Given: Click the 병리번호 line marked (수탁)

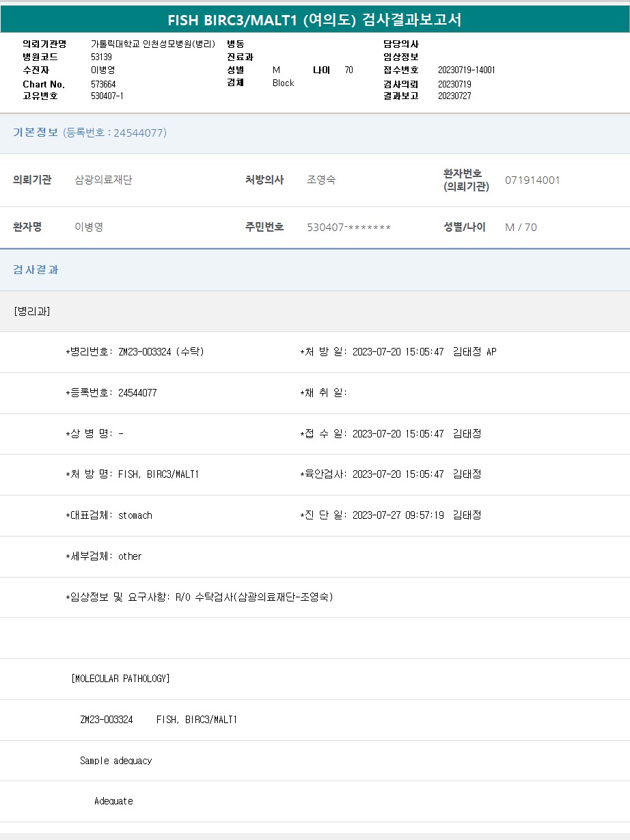Looking at the screenshot, I should 135,352.
